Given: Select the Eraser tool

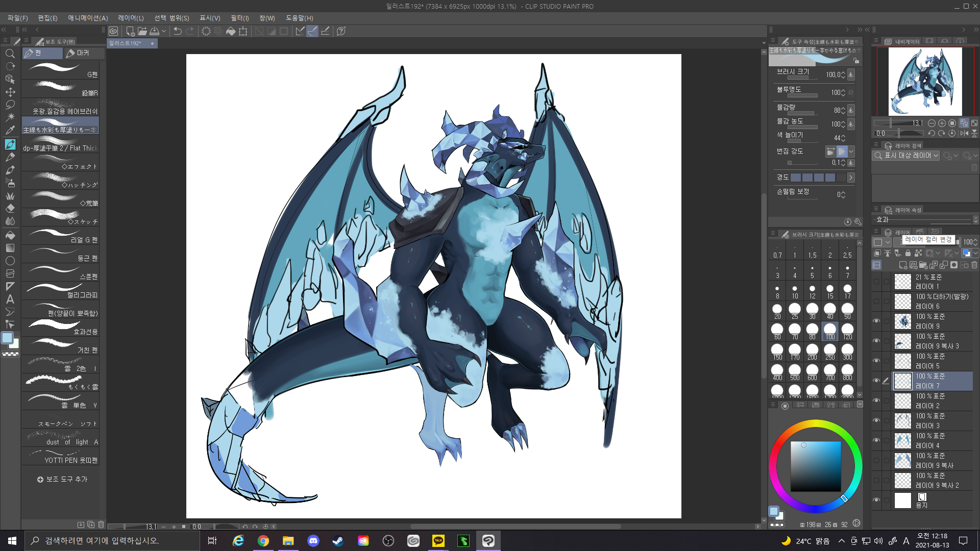Looking at the screenshot, I should pyautogui.click(x=10, y=208).
